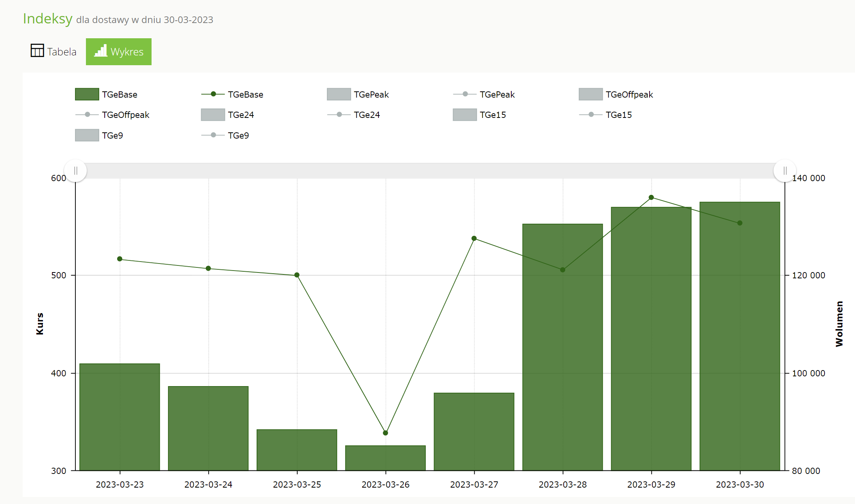The image size is (855, 504).
Task: Click the right range slider handle
Action: [785, 171]
